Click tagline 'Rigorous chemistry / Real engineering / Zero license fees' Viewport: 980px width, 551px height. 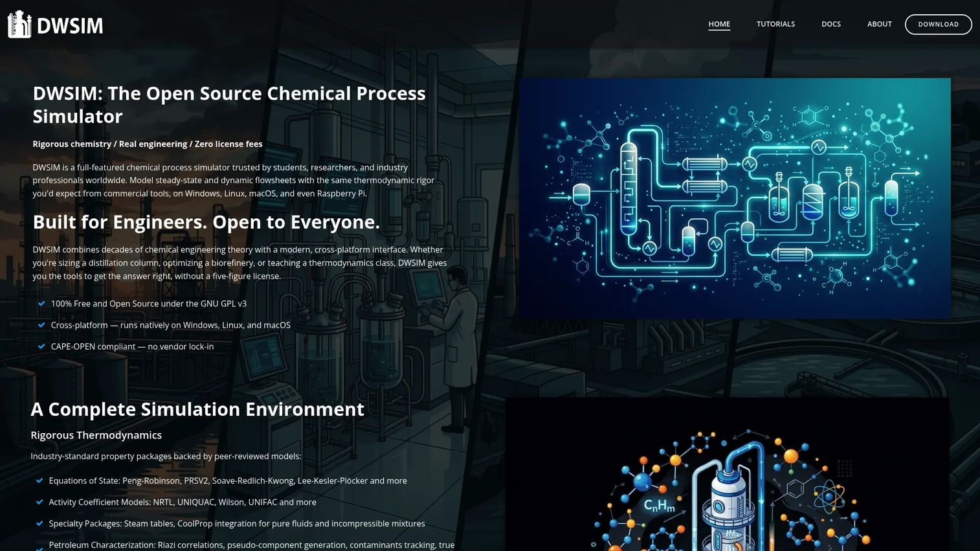tap(148, 144)
